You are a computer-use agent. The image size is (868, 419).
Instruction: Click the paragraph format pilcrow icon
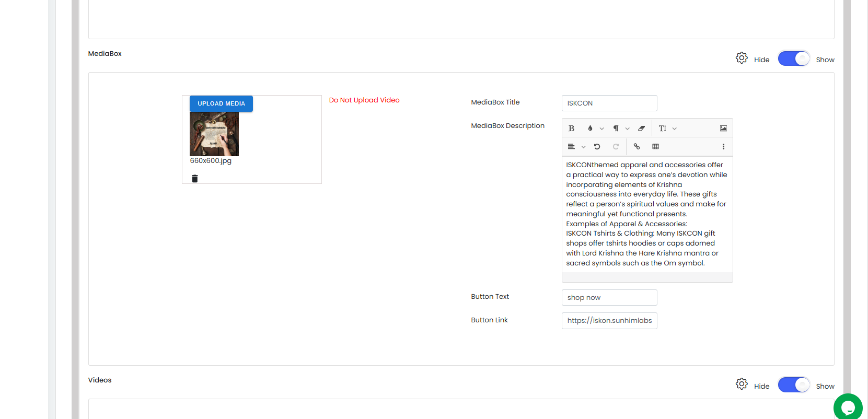coord(616,129)
